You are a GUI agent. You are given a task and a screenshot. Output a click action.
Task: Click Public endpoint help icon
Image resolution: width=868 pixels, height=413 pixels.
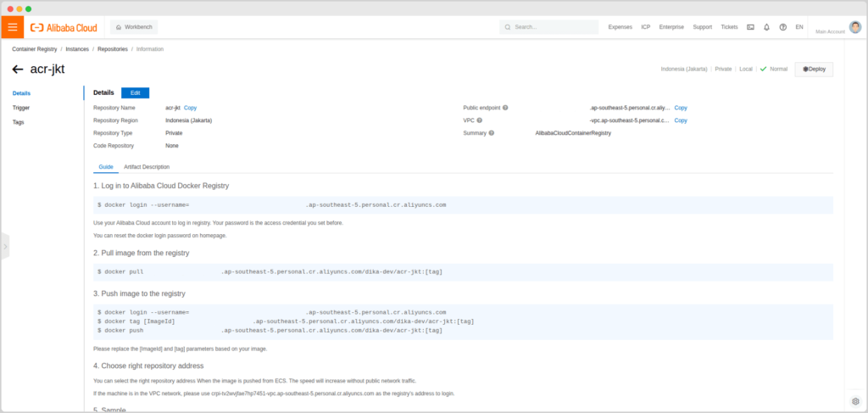coord(505,108)
